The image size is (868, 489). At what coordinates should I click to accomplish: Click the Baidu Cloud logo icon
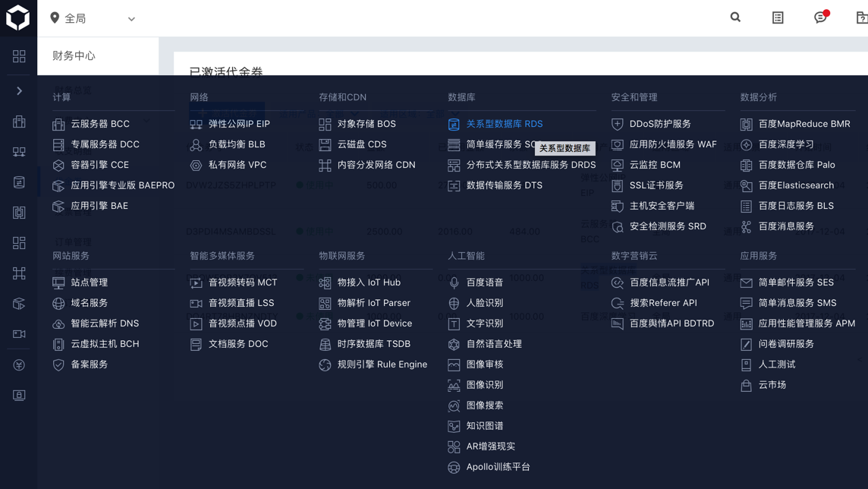17,17
